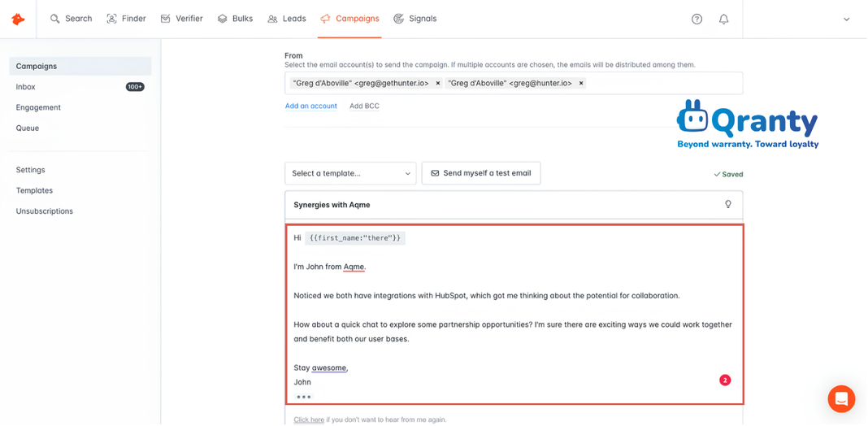Expand the account menu chevron
Screen dimensions: 868x426
pos(846,20)
